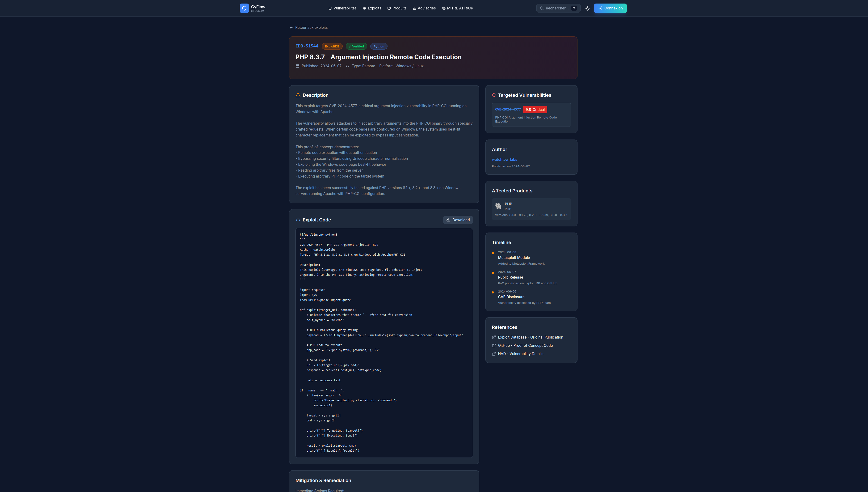868x492 pixels.
Task: Open the CVE-2024-4577 vulnerability link
Action: pos(508,110)
